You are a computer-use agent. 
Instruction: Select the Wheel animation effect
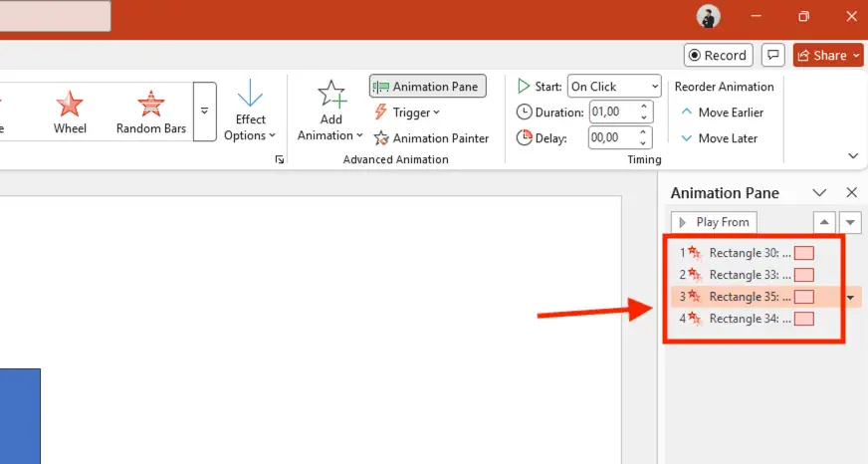pos(70,111)
